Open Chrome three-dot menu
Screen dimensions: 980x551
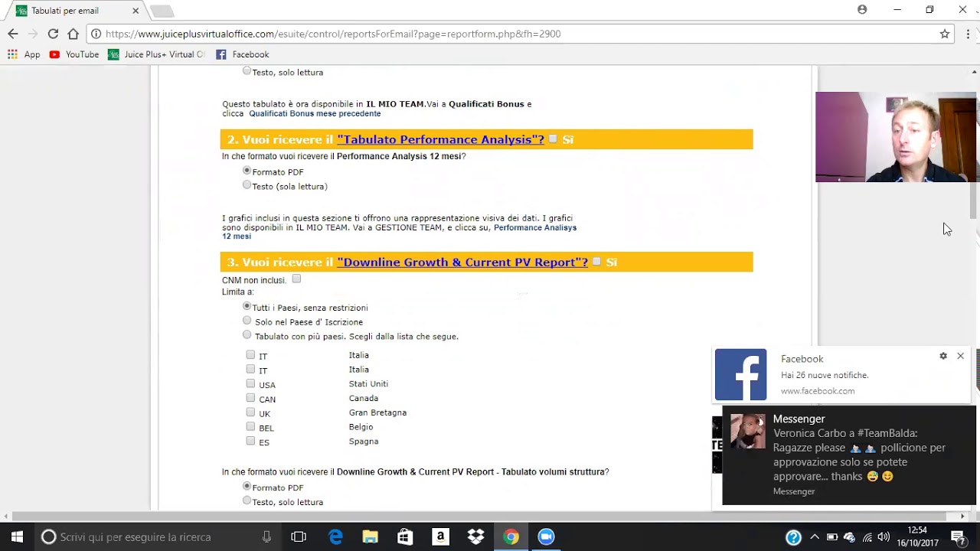tap(969, 34)
